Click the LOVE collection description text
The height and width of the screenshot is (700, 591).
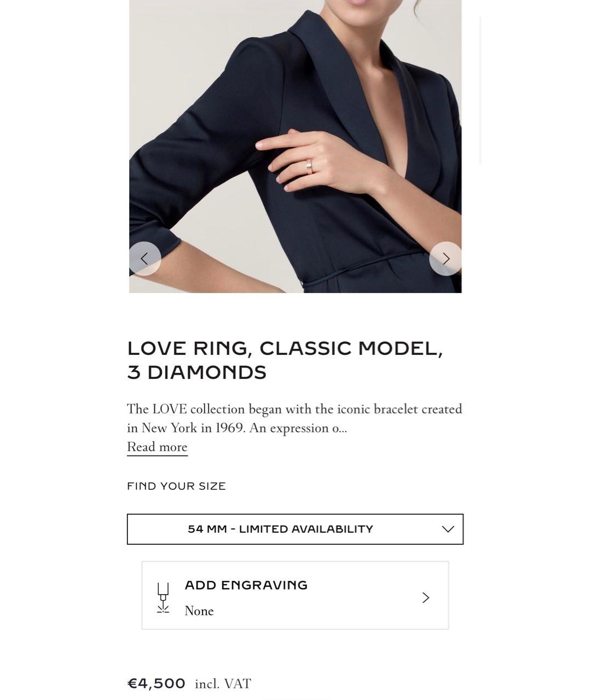tap(294, 418)
